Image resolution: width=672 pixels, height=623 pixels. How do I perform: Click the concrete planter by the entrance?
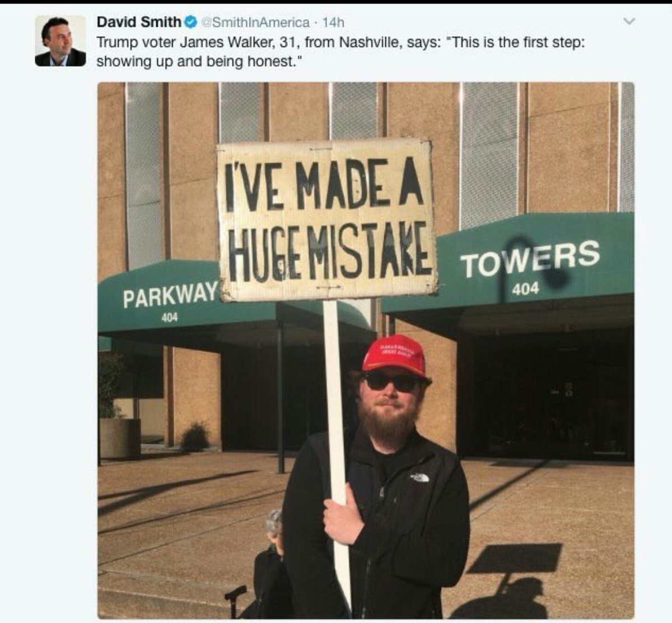pos(119,438)
